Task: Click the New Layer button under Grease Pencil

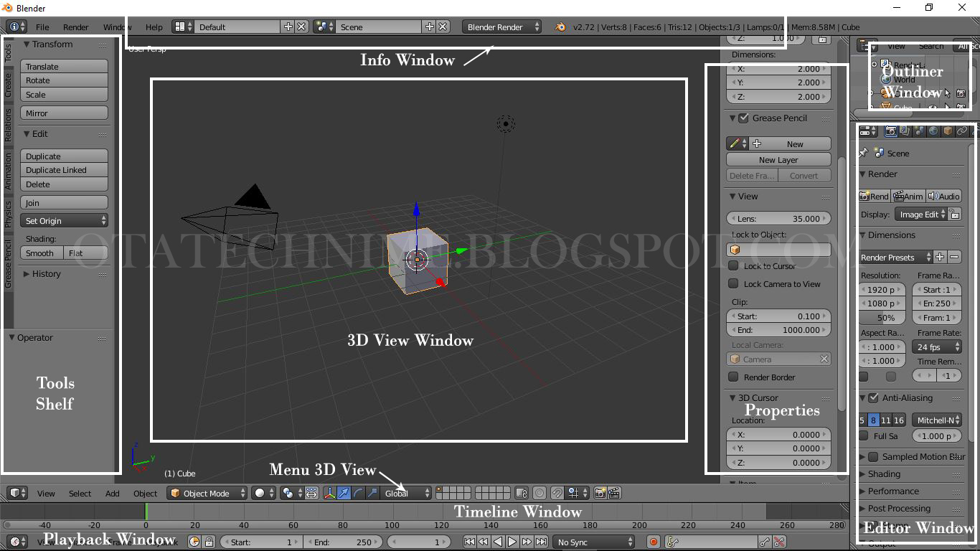Action: click(x=778, y=159)
